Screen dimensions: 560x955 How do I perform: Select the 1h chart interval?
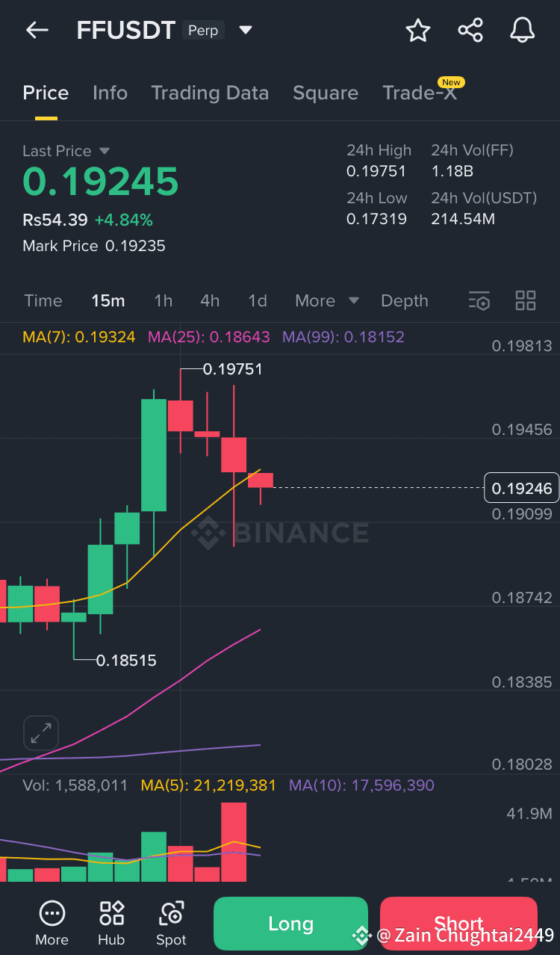tap(163, 300)
